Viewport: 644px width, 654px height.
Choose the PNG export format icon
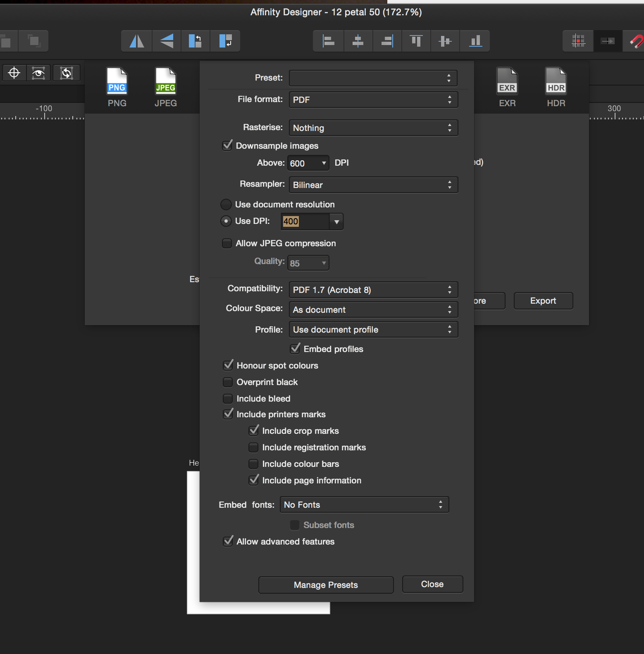point(117,87)
